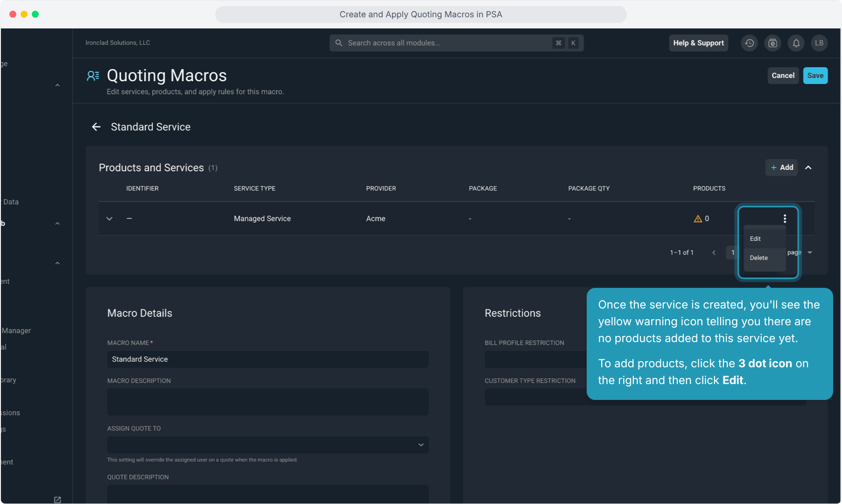Image resolution: width=842 pixels, height=504 pixels.
Task: Click the Macro Description text area
Action: (268, 402)
